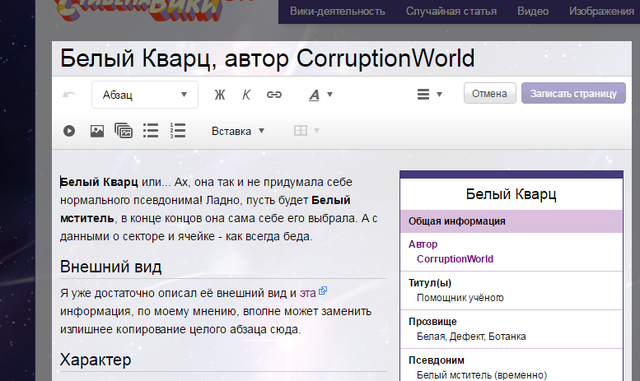Click the Отмена button

(489, 94)
